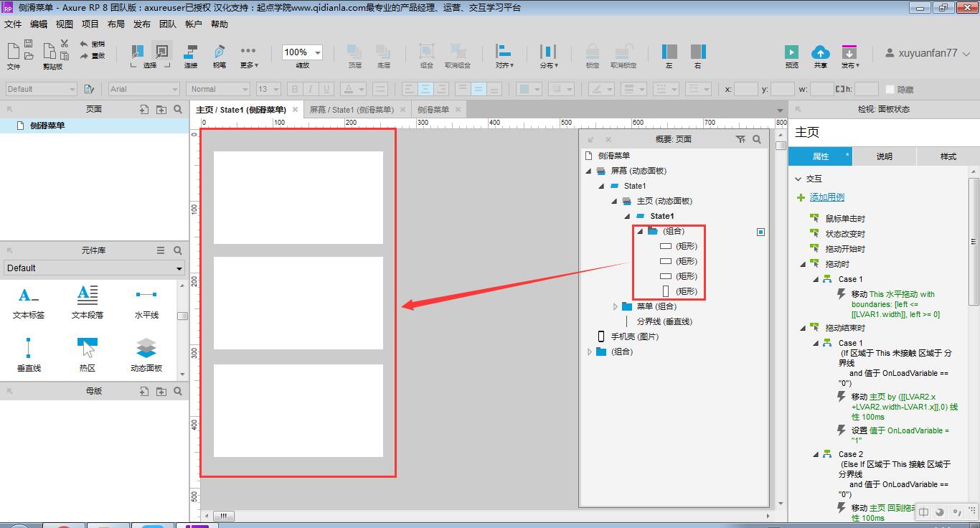
Task: Open the Default library dropdown in 元件库
Action: (94, 268)
